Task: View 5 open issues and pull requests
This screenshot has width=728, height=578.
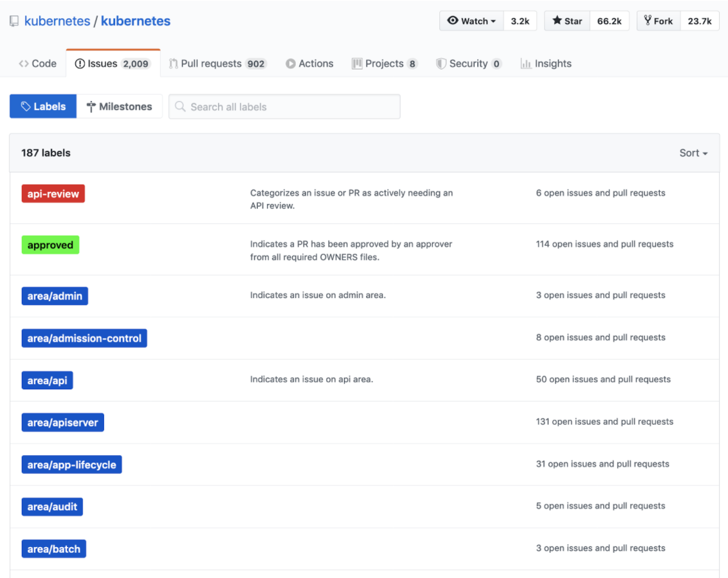Action: pos(600,505)
